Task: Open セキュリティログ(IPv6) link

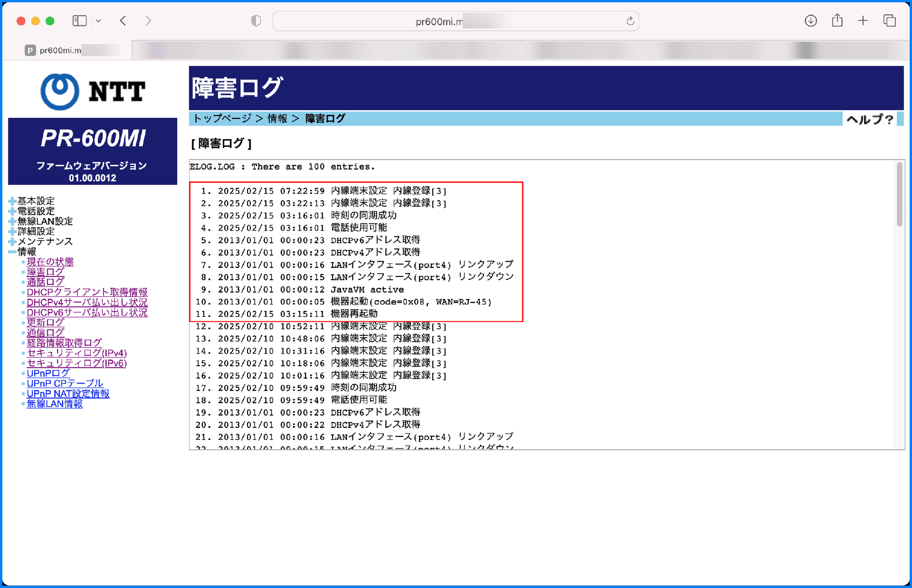Action: pyautogui.click(x=77, y=363)
